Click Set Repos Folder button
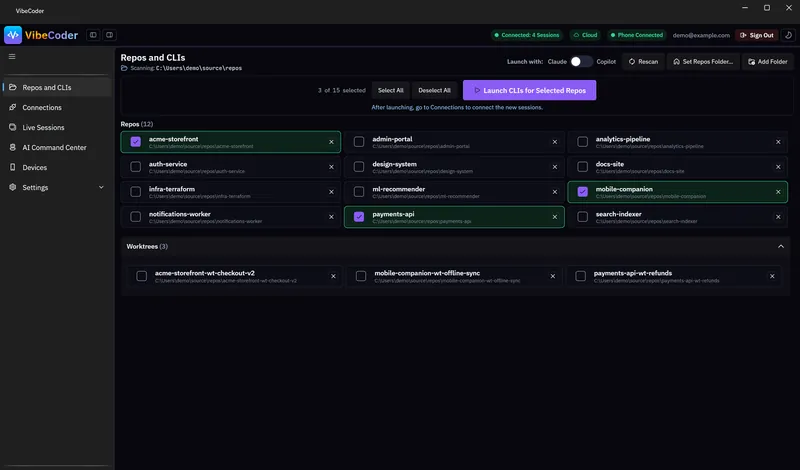 tap(703, 62)
